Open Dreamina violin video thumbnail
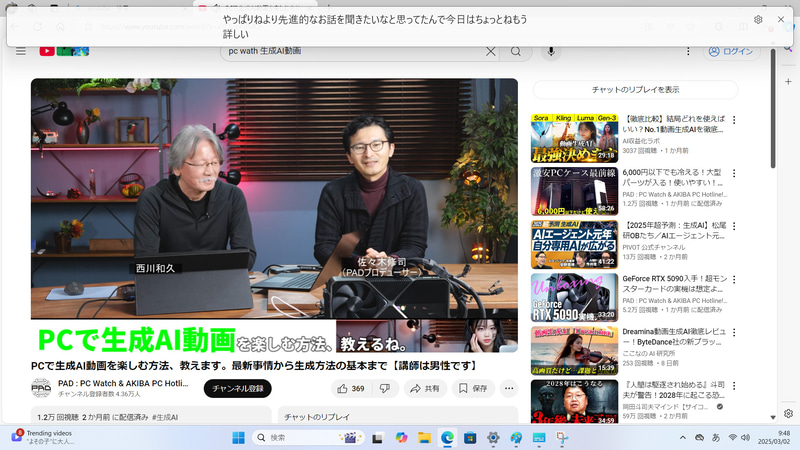This screenshot has height=450, width=800. (x=574, y=351)
